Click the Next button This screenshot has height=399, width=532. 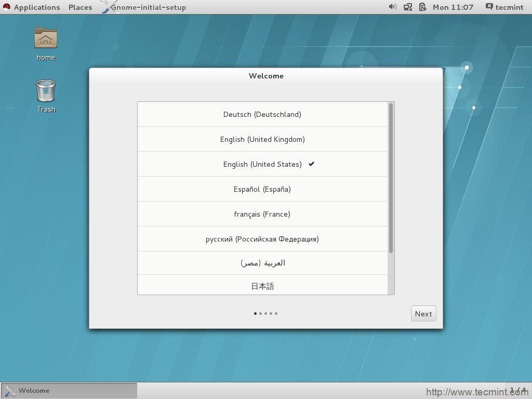pyautogui.click(x=423, y=314)
